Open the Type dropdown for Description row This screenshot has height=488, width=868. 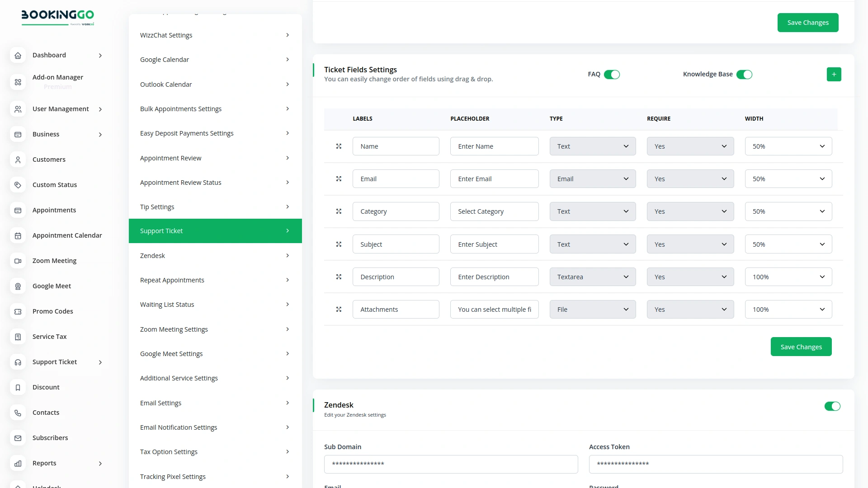(592, 277)
